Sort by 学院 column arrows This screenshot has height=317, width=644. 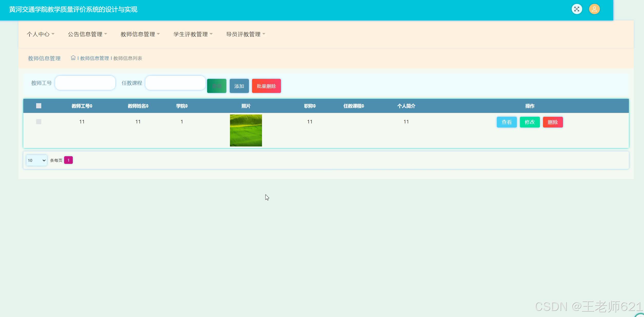(x=187, y=106)
